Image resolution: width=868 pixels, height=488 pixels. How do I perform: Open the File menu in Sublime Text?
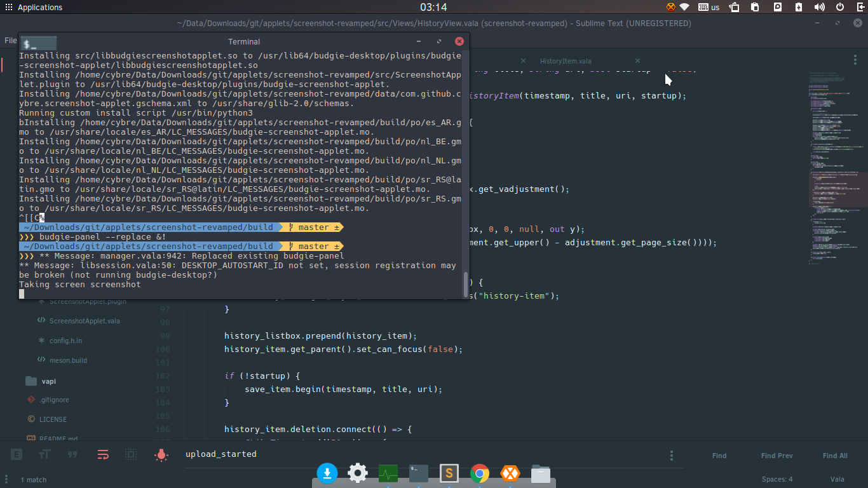click(11, 41)
